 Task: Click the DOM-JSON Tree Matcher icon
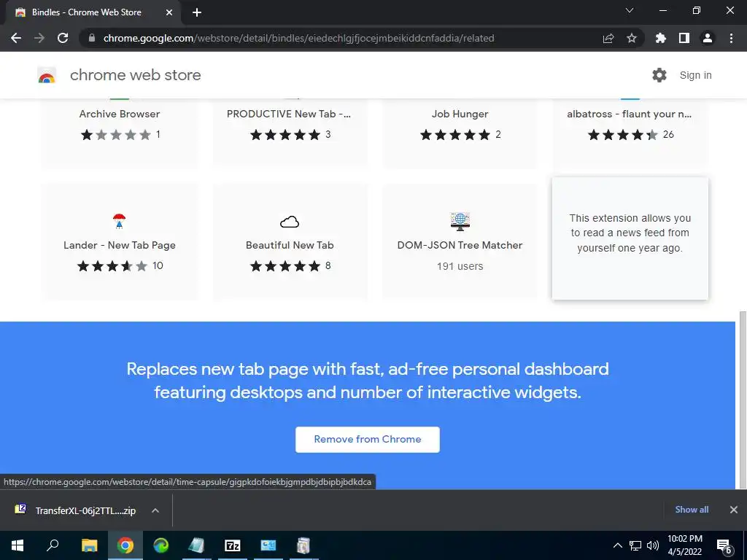[x=460, y=222]
